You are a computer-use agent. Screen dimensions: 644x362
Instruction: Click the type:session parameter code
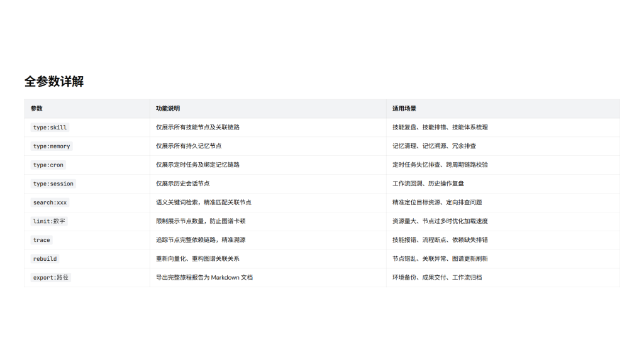pos(53,184)
